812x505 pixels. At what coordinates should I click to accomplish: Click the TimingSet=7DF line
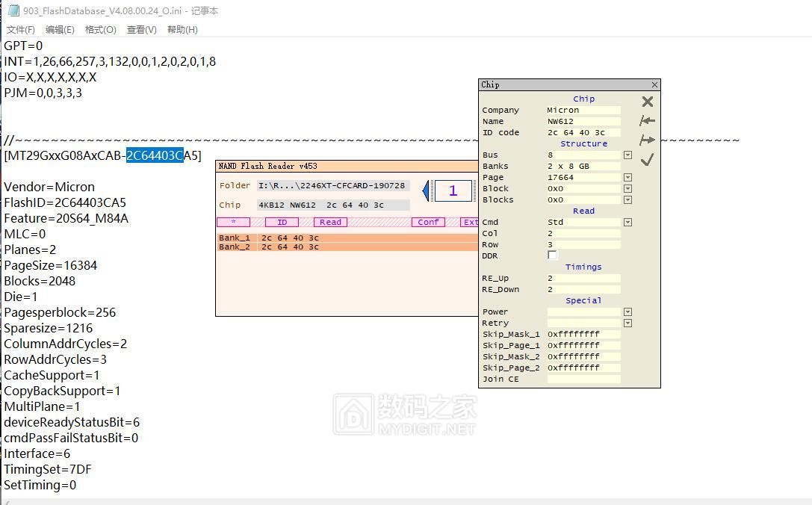point(48,470)
